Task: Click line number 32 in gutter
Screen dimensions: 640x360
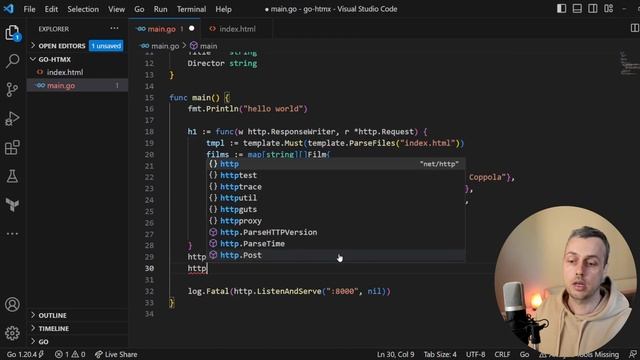Action: 149,291
